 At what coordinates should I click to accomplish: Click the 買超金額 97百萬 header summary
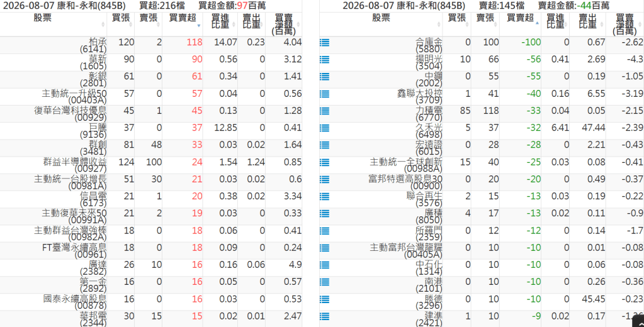[232, 6]
